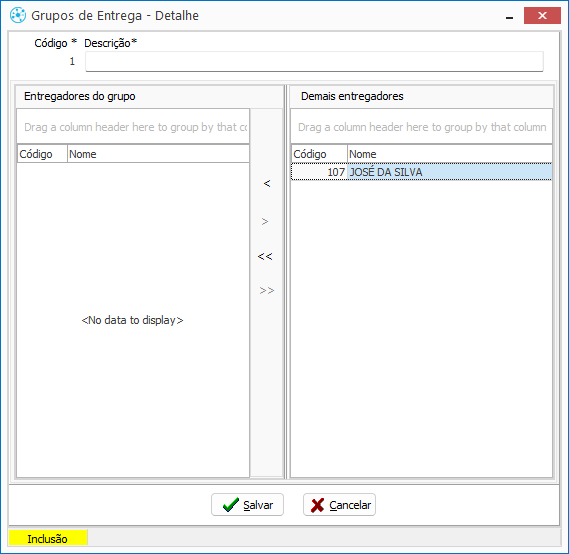Sort Demais entregadores by Nome column

click(450, 154)
